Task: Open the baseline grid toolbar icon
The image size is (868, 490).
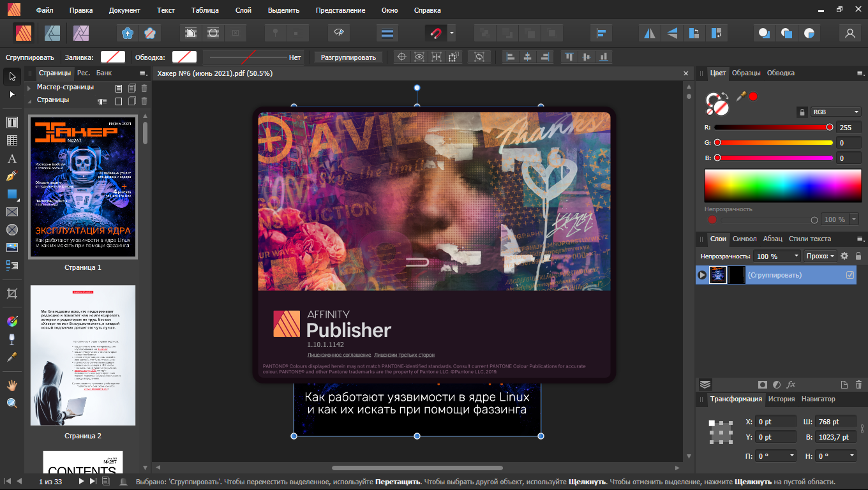Action: [x=386, y=33]
